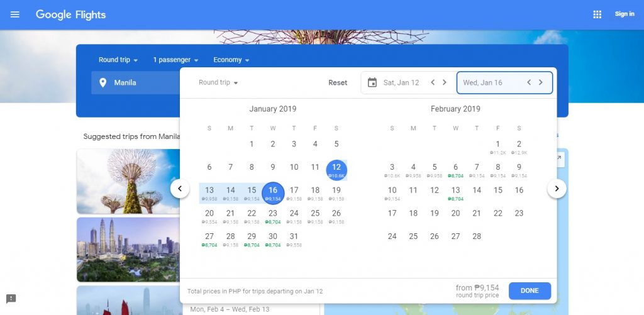Select January 14 in calendar
This screenshot has height=315, width=644.
230,193
